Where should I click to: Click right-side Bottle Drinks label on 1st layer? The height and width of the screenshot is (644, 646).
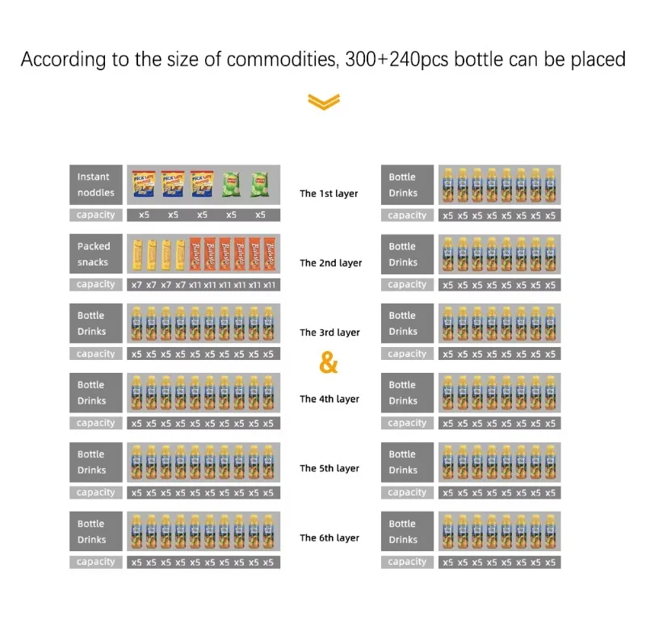(408, 185)
